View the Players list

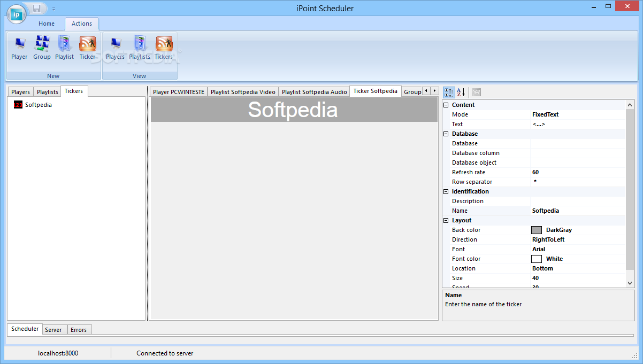pos(115,48)
